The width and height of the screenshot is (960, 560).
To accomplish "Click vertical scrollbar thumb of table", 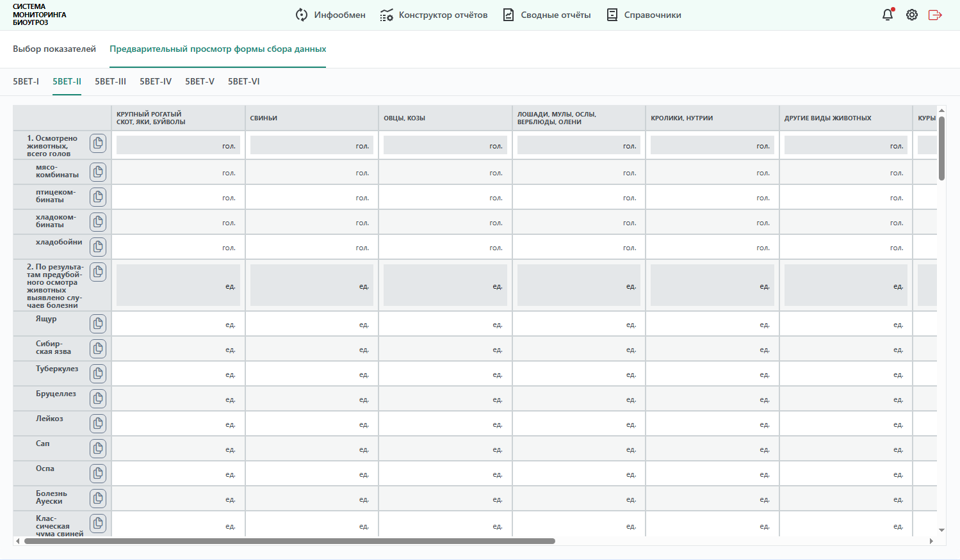I will [941, 148].
